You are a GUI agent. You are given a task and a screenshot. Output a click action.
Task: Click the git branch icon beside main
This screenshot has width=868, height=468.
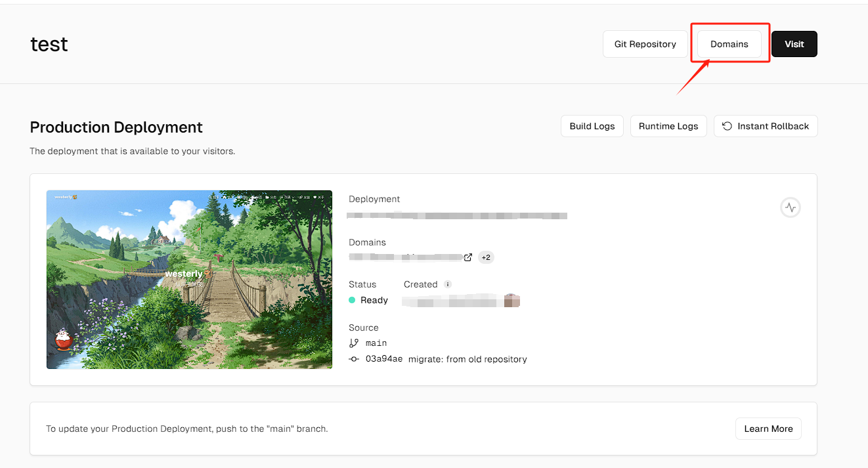coord(354,343)
